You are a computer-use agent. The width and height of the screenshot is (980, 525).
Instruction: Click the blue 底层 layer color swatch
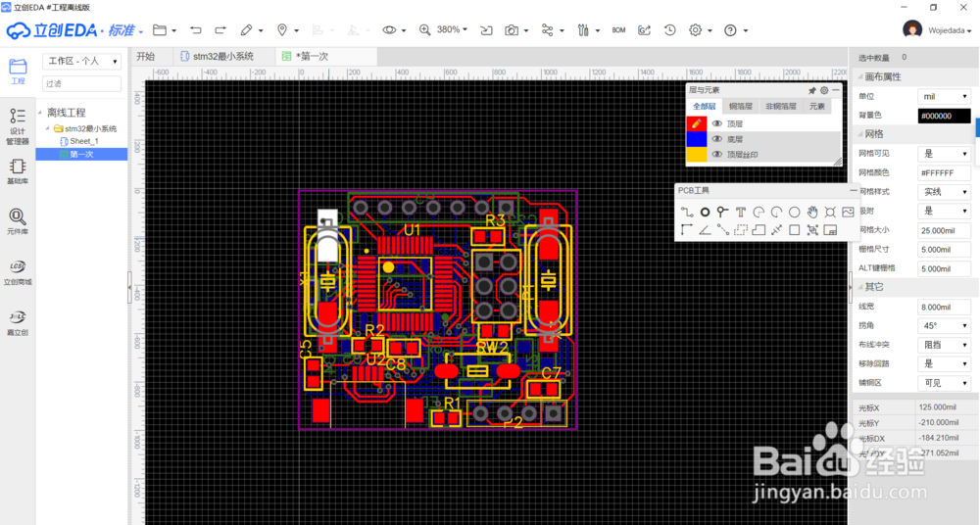(x=696, y=139)
